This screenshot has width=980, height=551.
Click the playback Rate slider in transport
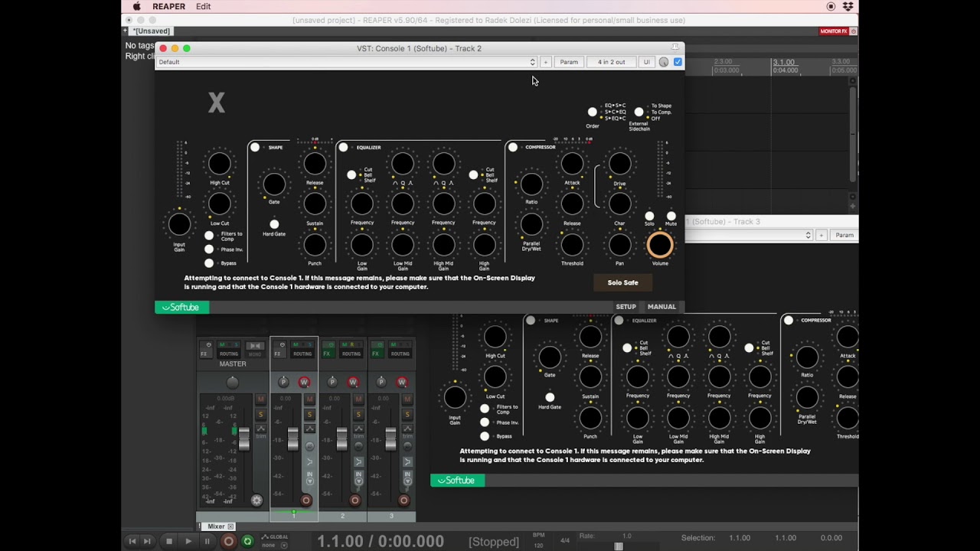619,546
